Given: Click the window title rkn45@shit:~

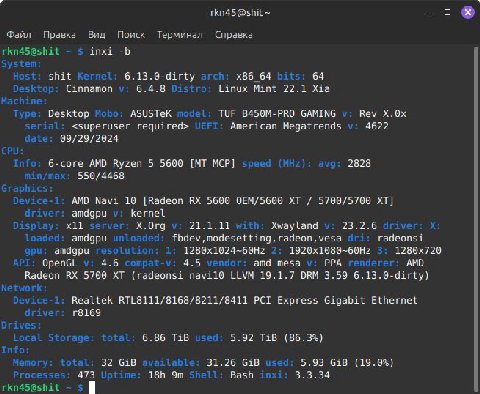Looking at the screenshot, I should [240, 13].
